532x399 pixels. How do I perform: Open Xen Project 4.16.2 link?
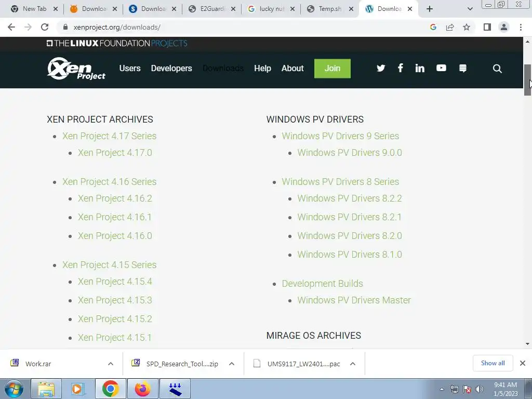pyautogui.click(x=115, y=198)
